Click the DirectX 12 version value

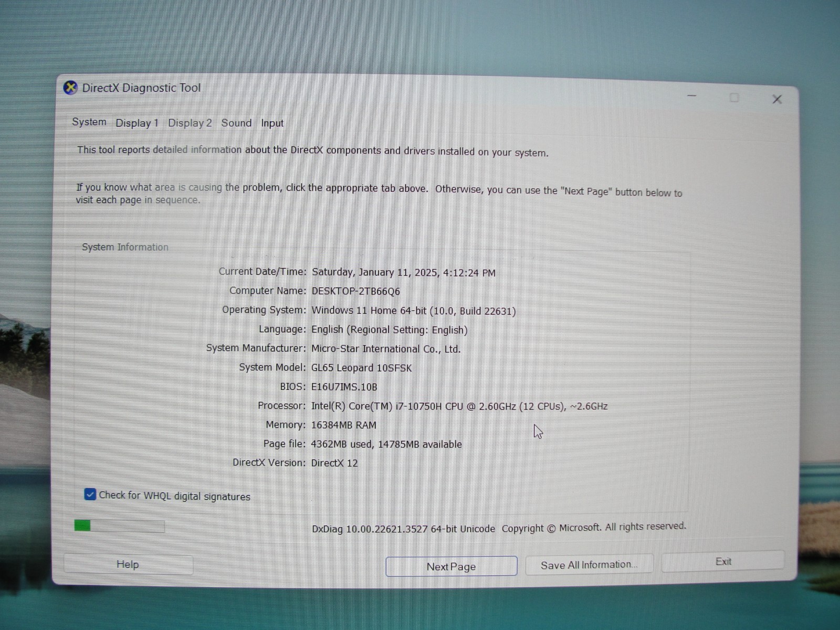tap(334, 463)
